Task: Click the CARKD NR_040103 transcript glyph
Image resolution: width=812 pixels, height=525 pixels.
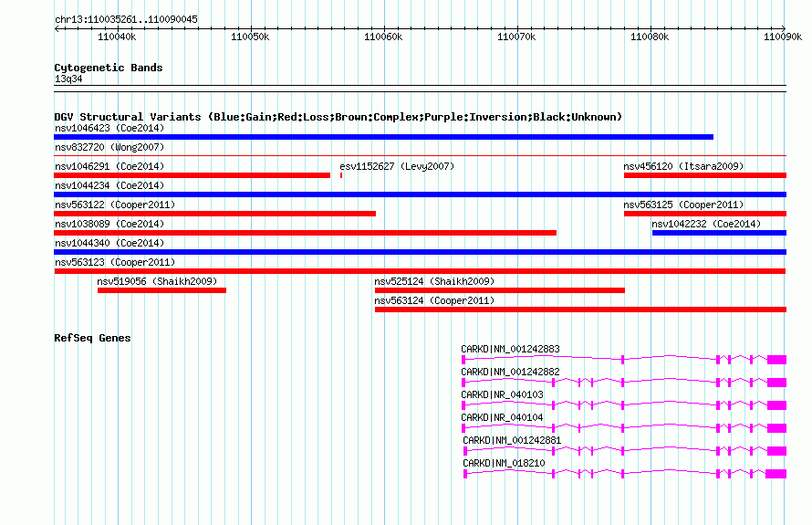Action: [x=624, y=405]
